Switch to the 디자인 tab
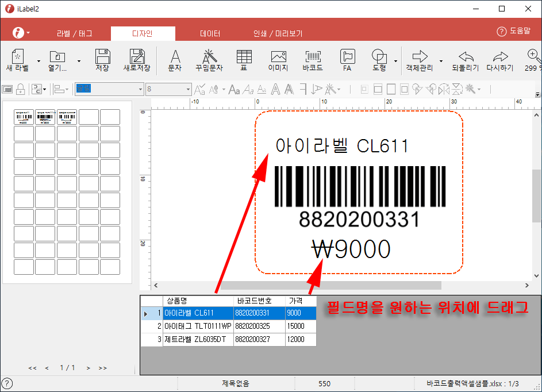 [143, 33]
